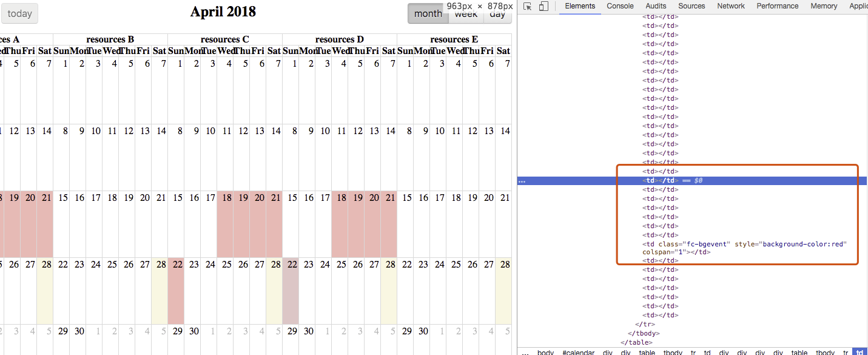Select body in the DOM breadcrumb
Screen dimensions: 868x355
(x=545, y=352)
